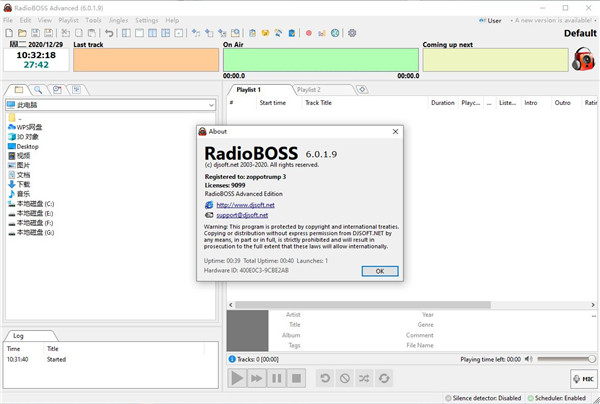Image resolution: width=600 pixels, height=404 pixels.
Task: Toggle the repeat playlist icon
Action: click(384, 378)
